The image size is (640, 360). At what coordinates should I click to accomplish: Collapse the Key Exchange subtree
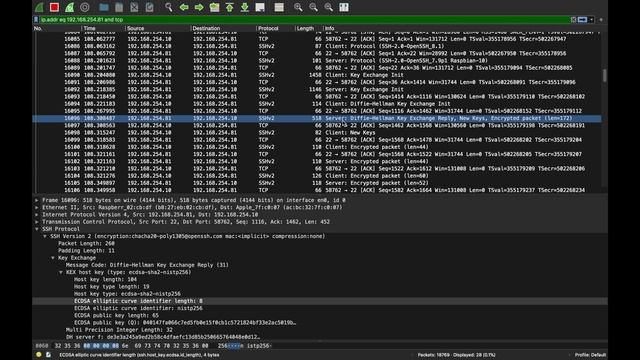(53, 258)
